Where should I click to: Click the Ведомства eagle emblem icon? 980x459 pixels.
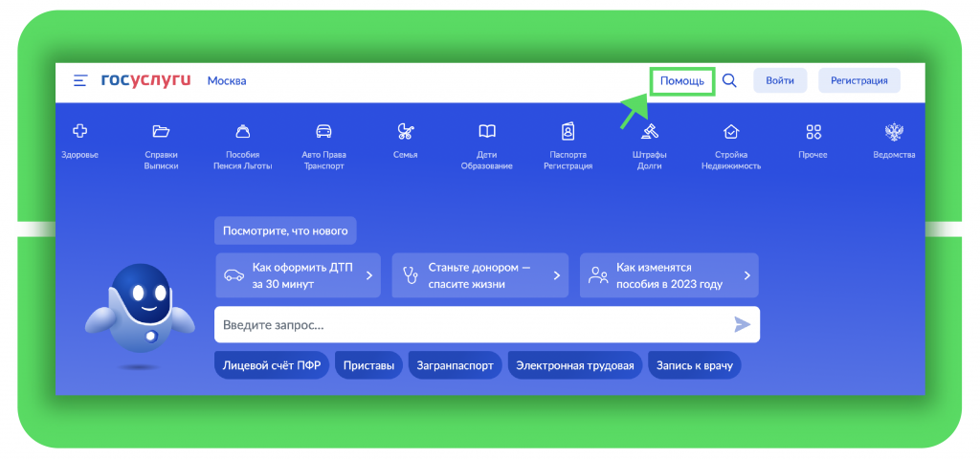pos(895,131)
